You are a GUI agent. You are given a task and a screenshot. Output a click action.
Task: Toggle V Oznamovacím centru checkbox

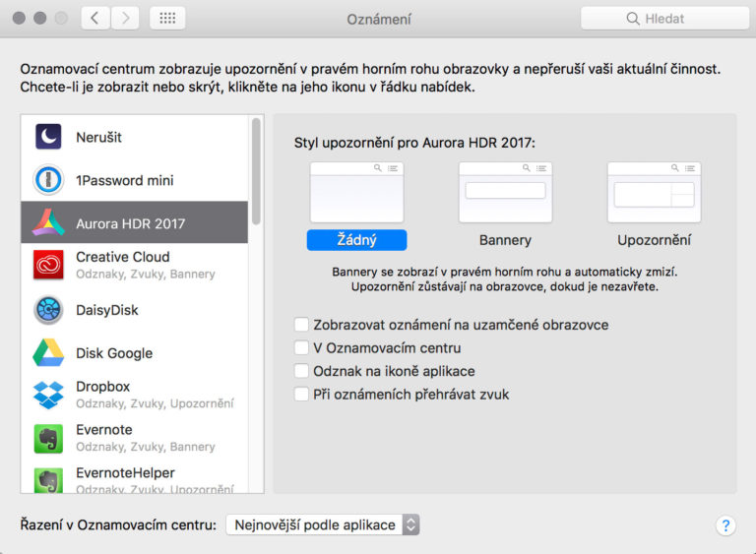[302, 347]
